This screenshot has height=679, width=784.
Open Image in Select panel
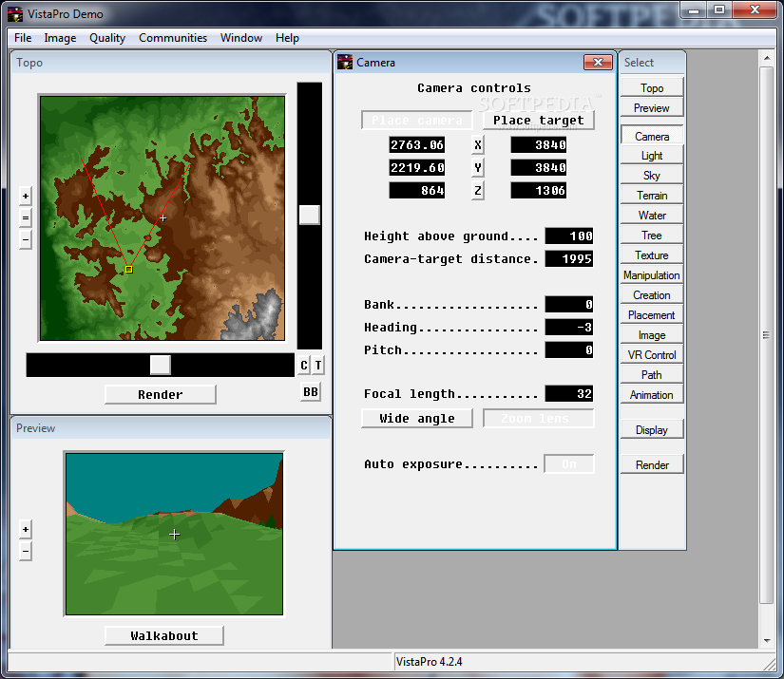click(x=652, y=335)
